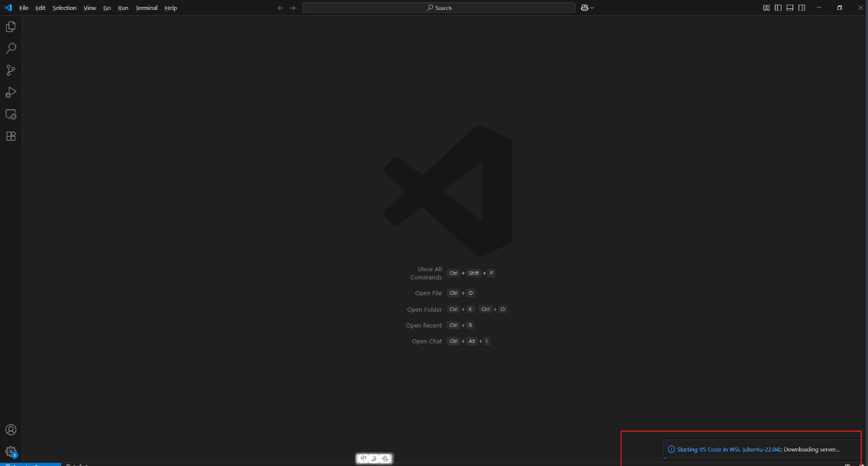Open the Run and Debug view
This screenshot has height=466, width=868.
point(11,92)
